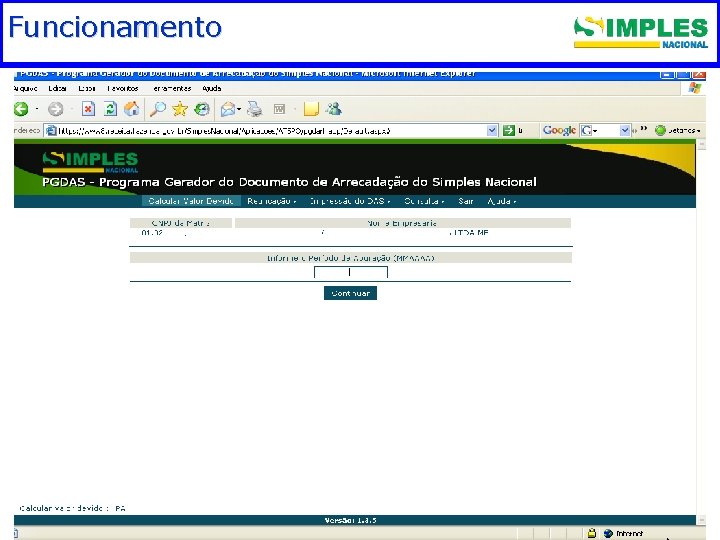Select Calcular Valor Devido in PGDAS menu
720x540 pixels.
191,201
